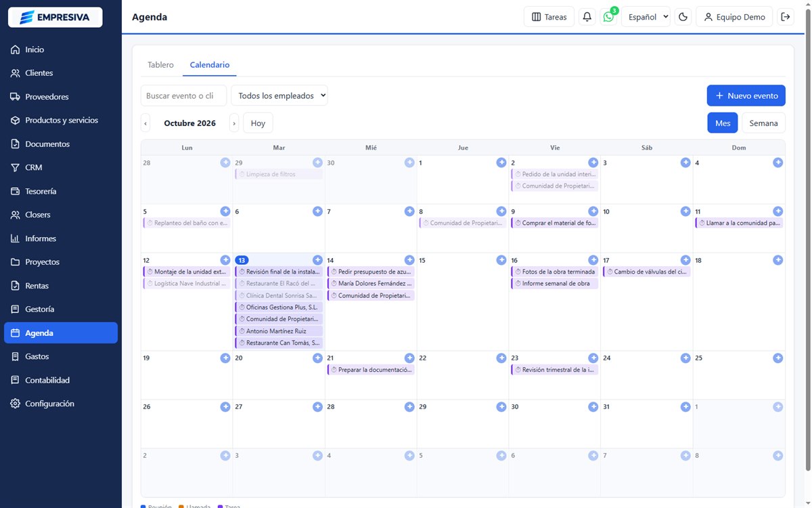
Task: Click the logout icon in the header
Action: tap(786, 17)
